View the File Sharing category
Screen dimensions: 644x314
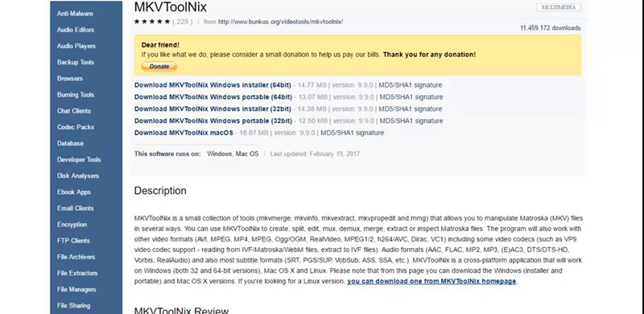pyautogui.click(x=73, y=305)
